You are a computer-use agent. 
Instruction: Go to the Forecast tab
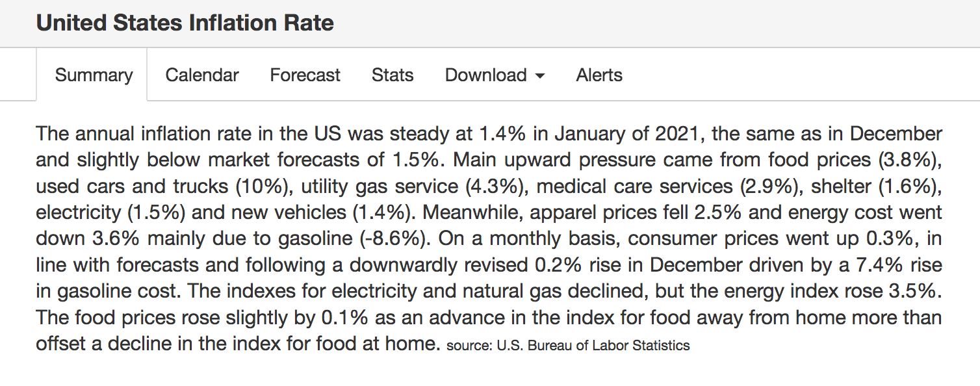pos(305,75)
